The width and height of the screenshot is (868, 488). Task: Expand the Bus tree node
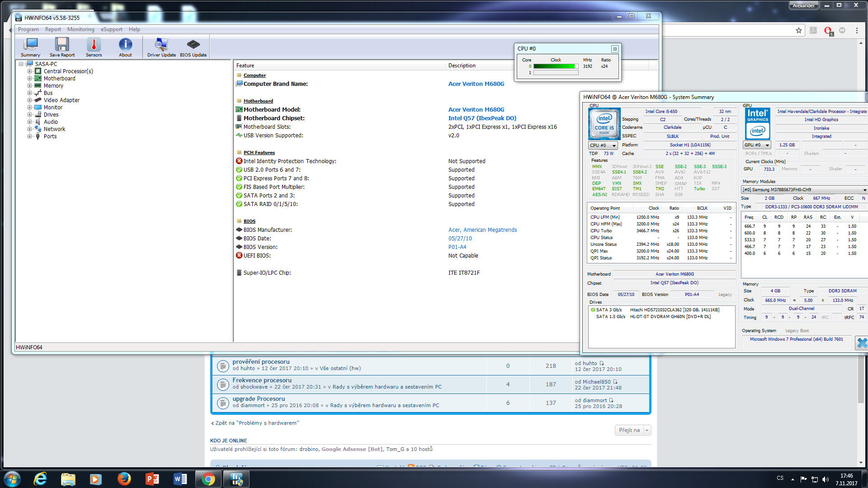(x=29, y=93)
